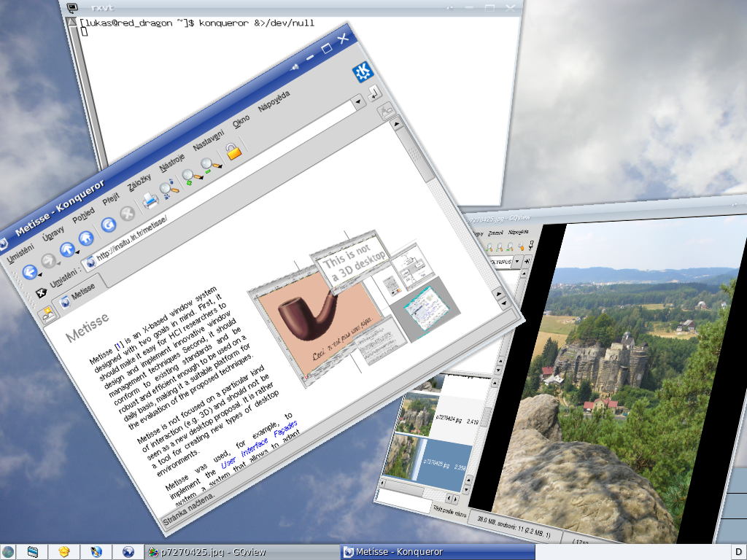Open the Nápověda menu in GQview
Viewport: 747px width, 560px height.
click(519, 233)
